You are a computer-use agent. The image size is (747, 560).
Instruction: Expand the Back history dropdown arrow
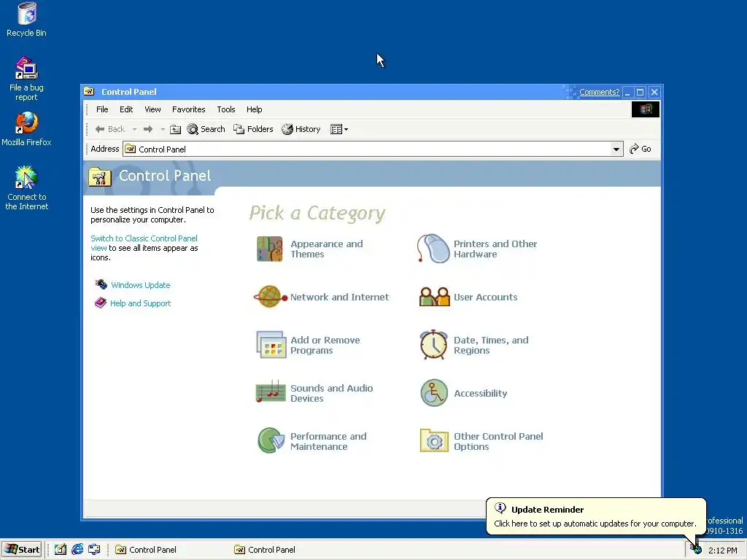(x=134, y=129)
